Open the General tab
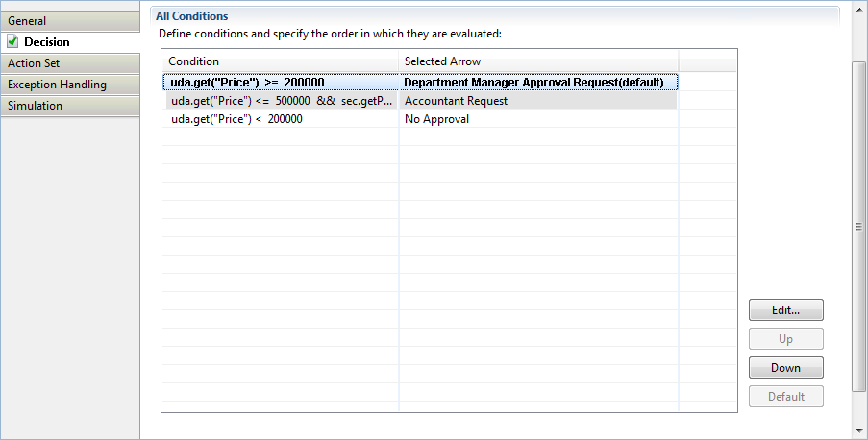The height and width of the screenshot is (440, 868). pyautogui.click(x=69, y=21)
